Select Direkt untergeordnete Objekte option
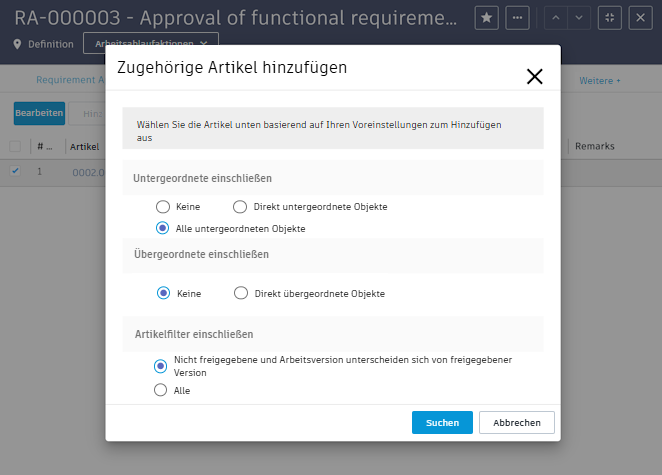The height and width of the screenshot is (475, 662). click(x=240, y=207)
